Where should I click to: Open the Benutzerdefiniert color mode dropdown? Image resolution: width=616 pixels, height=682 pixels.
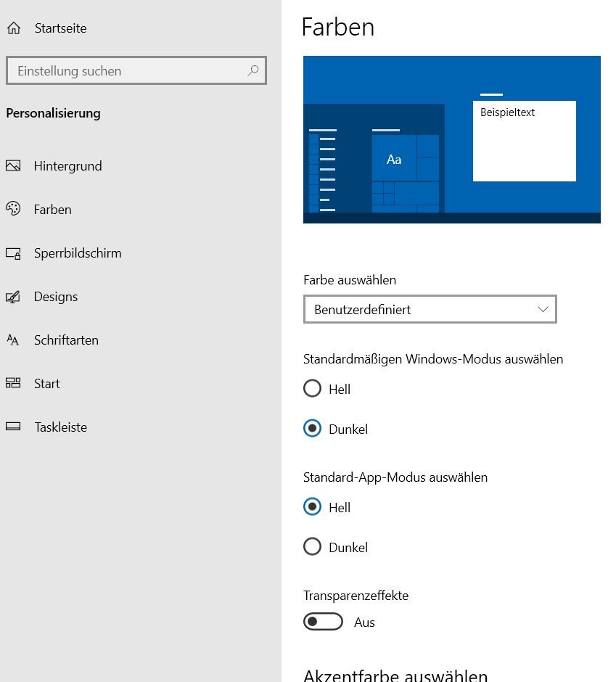click(x=430, y=309)
